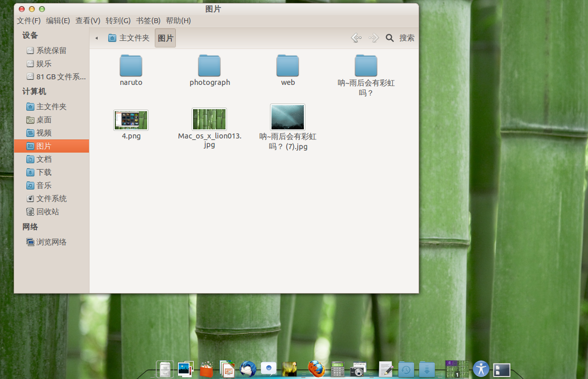Close the 图片 window

click(x=22, y=9)
